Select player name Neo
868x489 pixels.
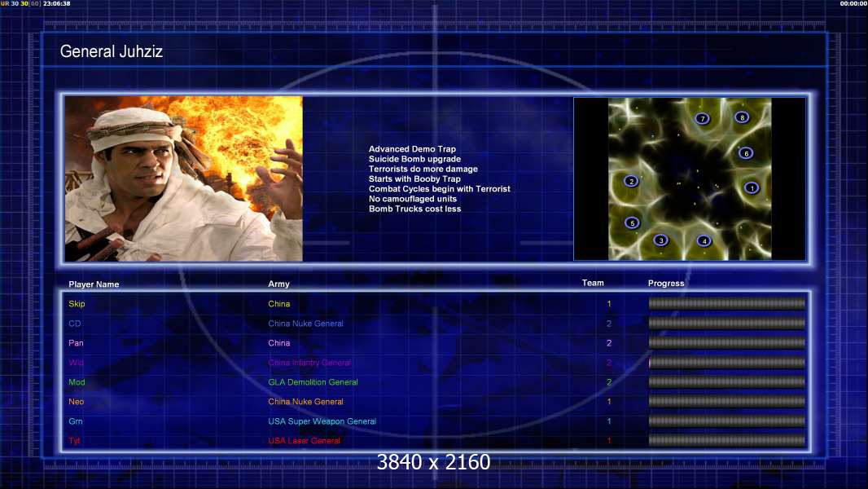(x=76, y=402)
